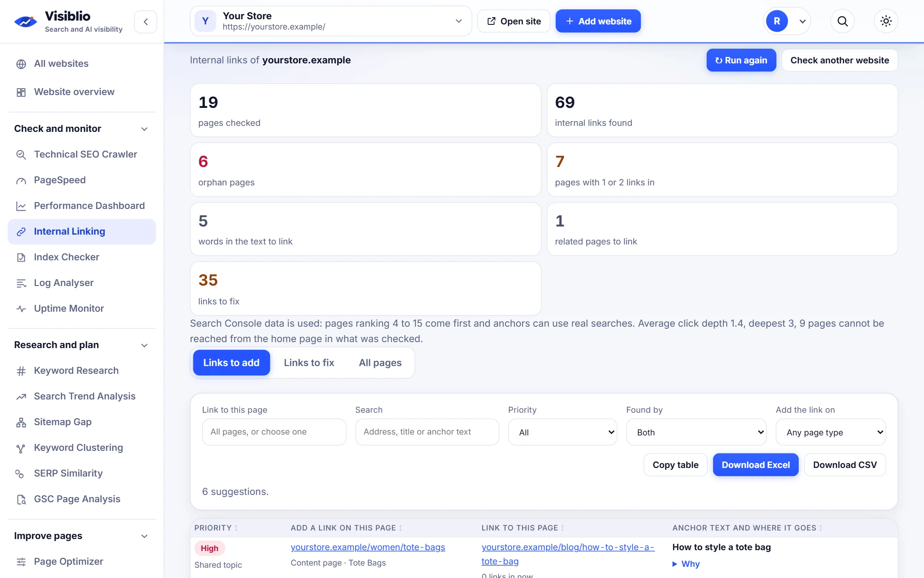Switch to the All pages tab
Viewport: 924px width, 578px height.
click(x=380, y=363)
